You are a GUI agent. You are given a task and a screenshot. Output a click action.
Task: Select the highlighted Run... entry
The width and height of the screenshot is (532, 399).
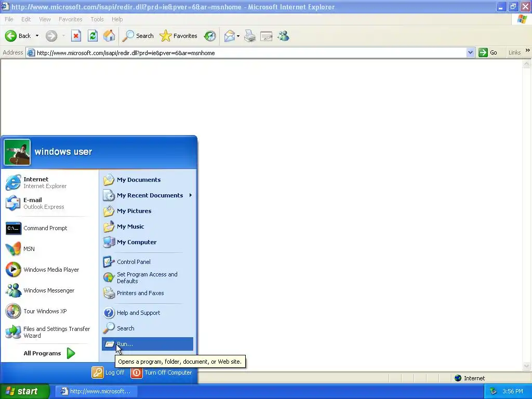point(148,344)
